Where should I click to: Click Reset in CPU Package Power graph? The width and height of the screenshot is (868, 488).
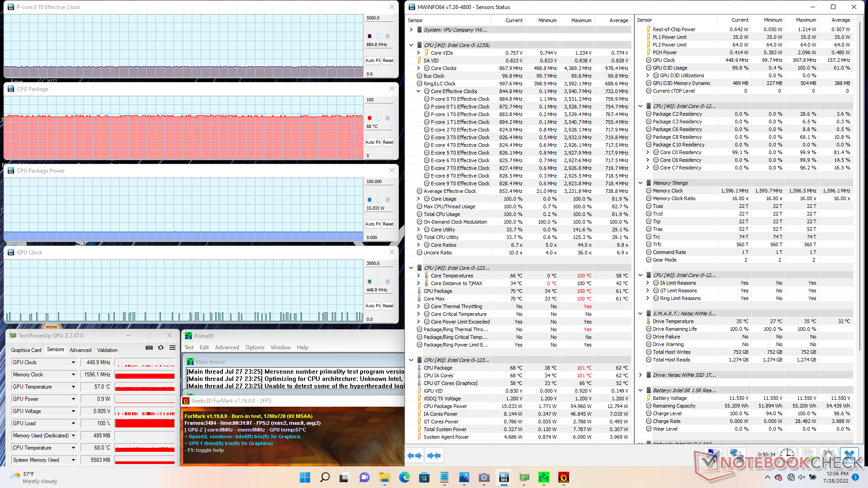coord(388,224)
